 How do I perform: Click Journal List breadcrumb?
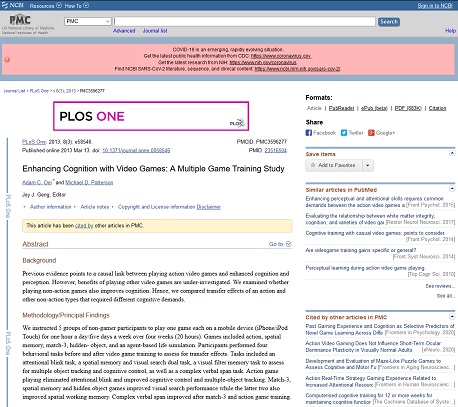pos(14,91)
